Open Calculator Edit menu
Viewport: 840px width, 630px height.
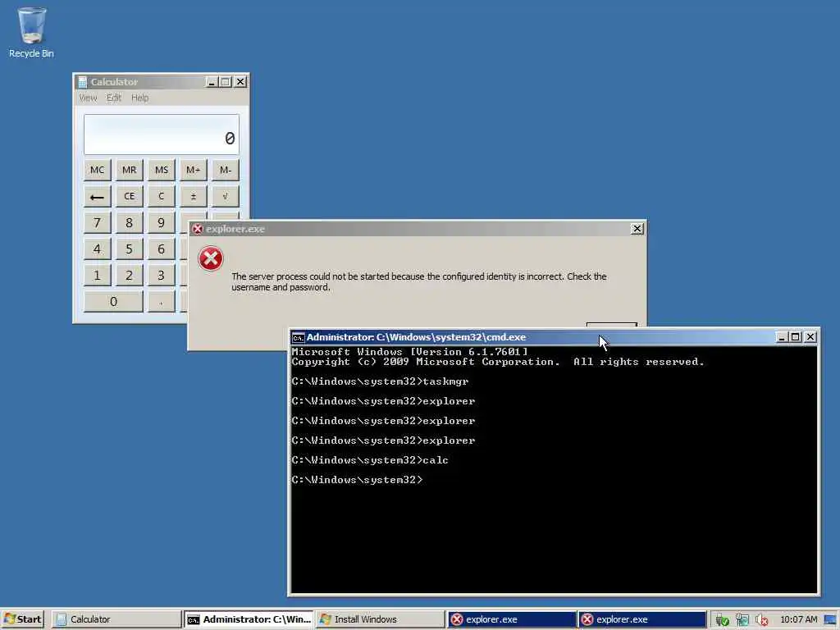[113, 98]
